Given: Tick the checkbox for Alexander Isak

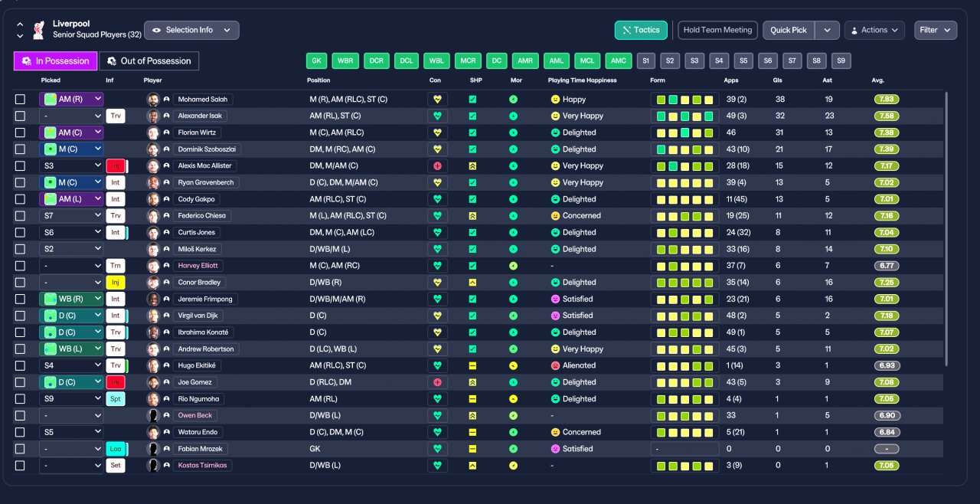Looking at the screenshot, I should [x=20, y=116].
